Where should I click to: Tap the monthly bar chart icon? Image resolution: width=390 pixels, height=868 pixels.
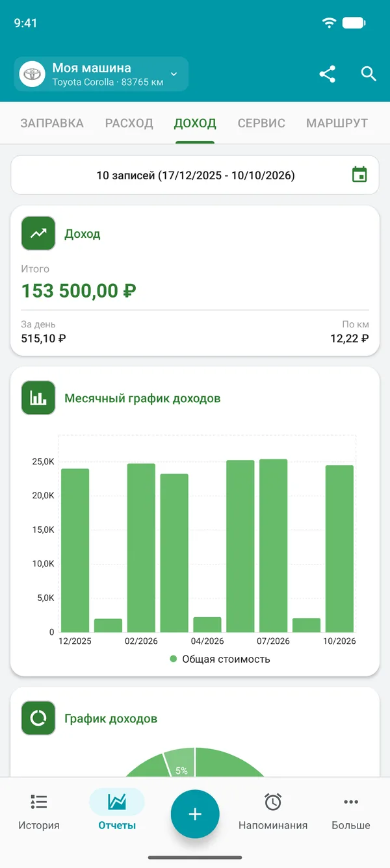pyautogui.click(x=38, y=398)
